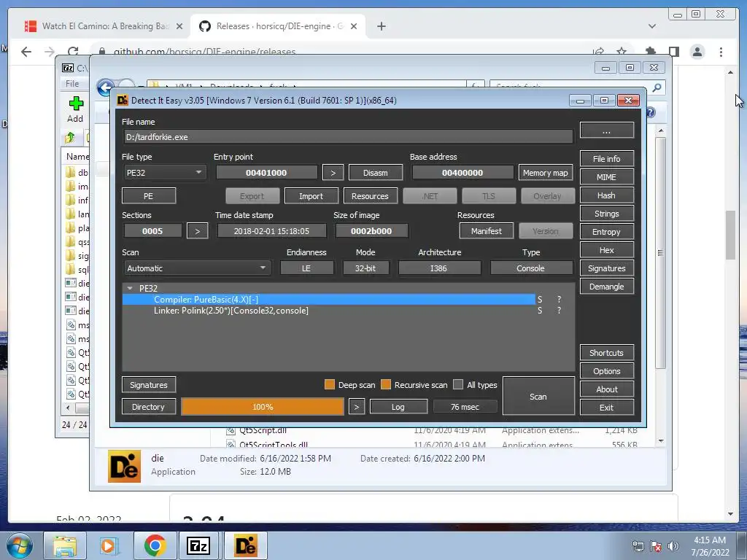Click the Action Center flag tray icon
This screenshot has width=747, height=560.
[x=656, y=546]
